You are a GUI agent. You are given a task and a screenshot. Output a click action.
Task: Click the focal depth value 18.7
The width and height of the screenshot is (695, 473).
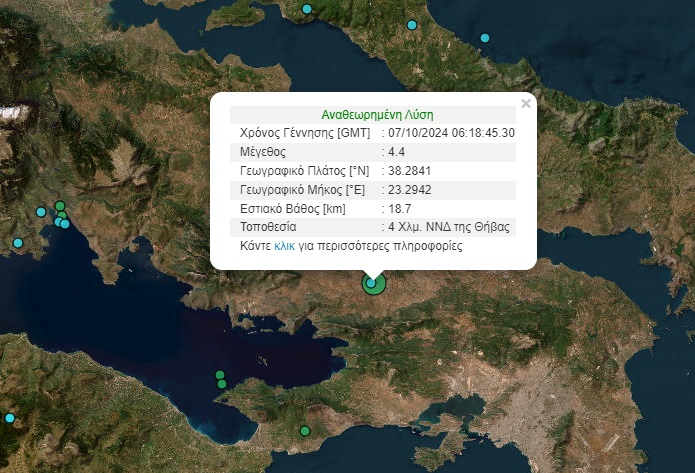(399, 209)
